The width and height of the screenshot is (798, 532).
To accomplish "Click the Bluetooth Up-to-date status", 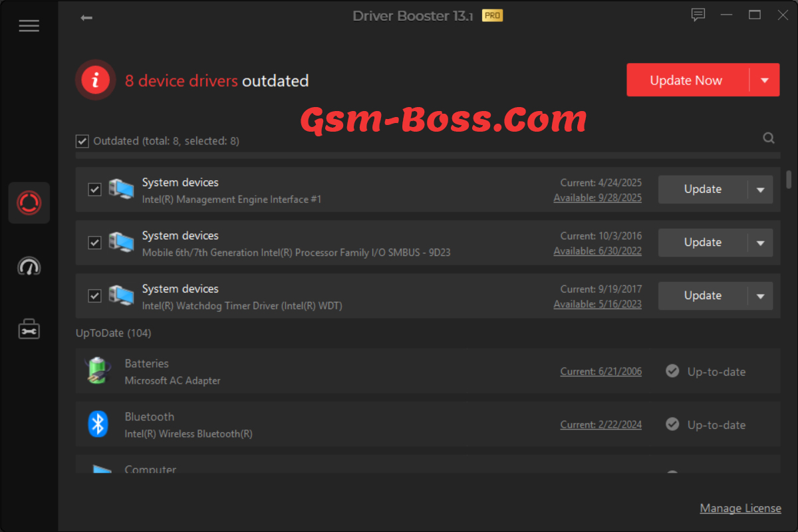I will (716, 425).
